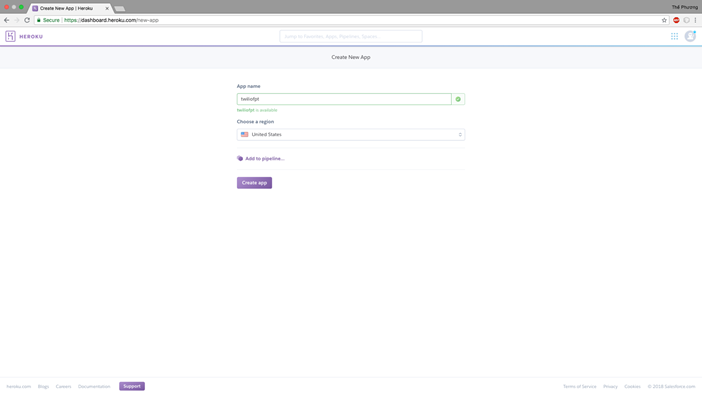Bookmark the page with the star icon
Viewport: 702px width, 395px height.
tap(664, 20)
